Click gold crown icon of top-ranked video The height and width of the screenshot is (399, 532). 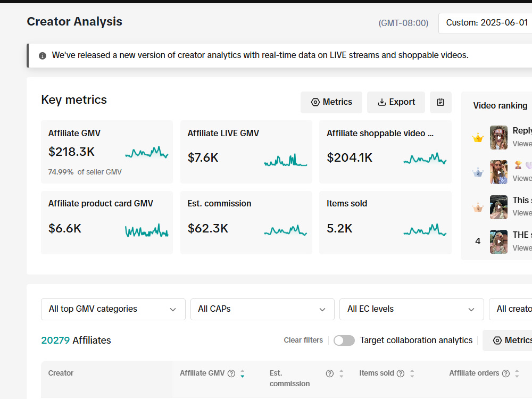point(478,138)
